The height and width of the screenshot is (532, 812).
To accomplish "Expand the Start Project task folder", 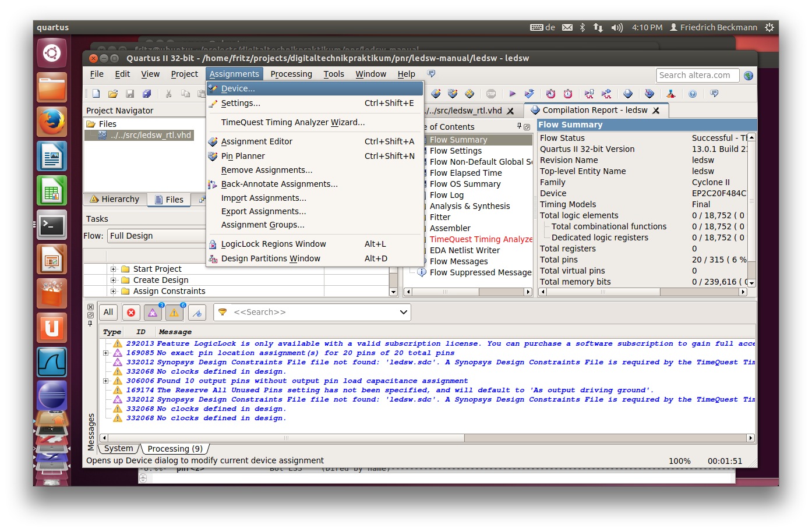I will 114,269.
